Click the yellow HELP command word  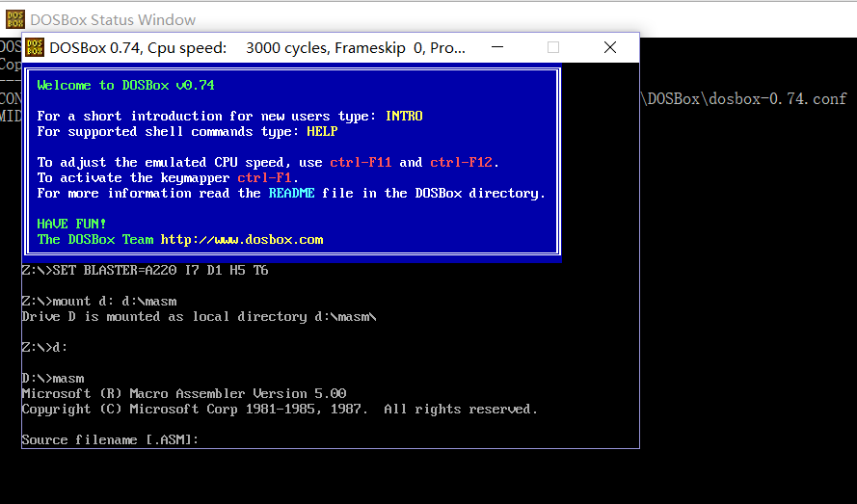click(x=322, y=131)
